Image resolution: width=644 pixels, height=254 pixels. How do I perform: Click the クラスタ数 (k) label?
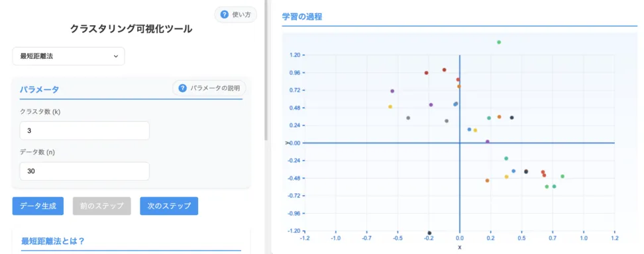click(40, 112)
